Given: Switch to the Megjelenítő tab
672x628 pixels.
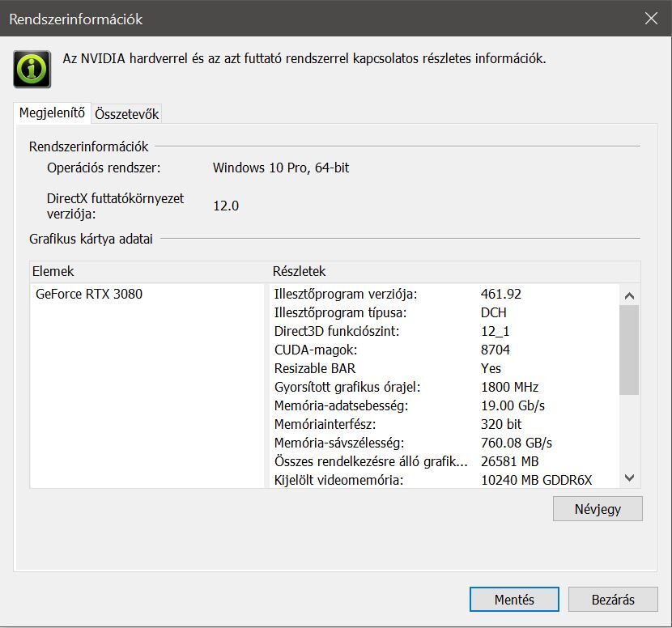Looking at the screenshot, I should click(53, 113).
